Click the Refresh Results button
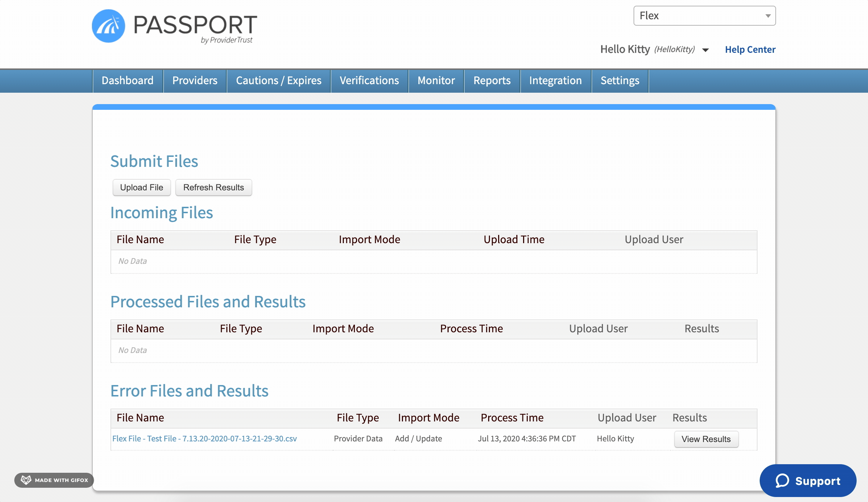The height and width of the screenshot is (502, 868). (x=213, y=188)
